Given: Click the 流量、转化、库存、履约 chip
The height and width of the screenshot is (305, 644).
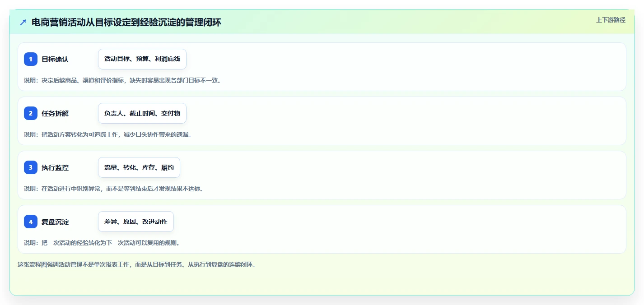Looking at the screenshot, I should point(139,167).
